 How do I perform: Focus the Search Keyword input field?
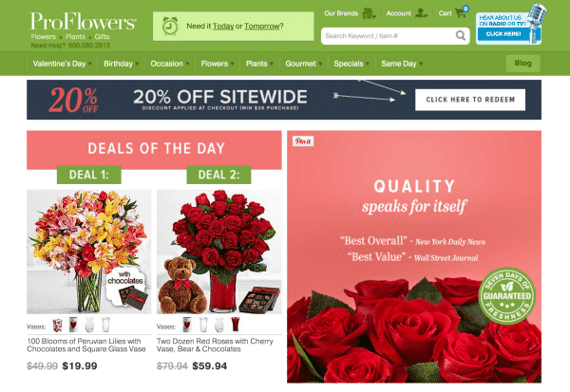(389, 36)
